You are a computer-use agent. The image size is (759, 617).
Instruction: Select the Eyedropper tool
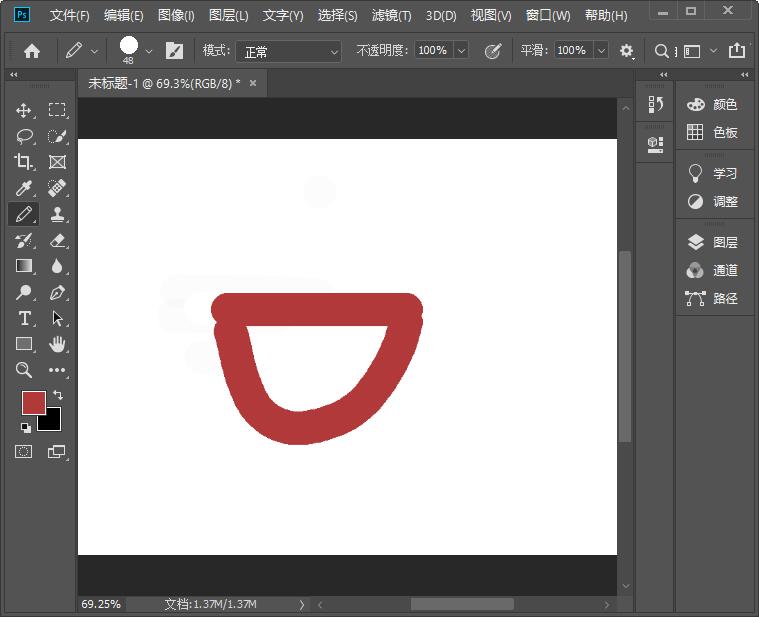click(x=24, y=188)
